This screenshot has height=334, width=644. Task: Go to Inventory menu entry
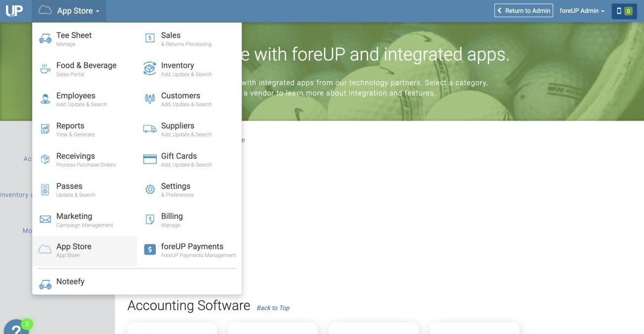(x=189, y=69)
